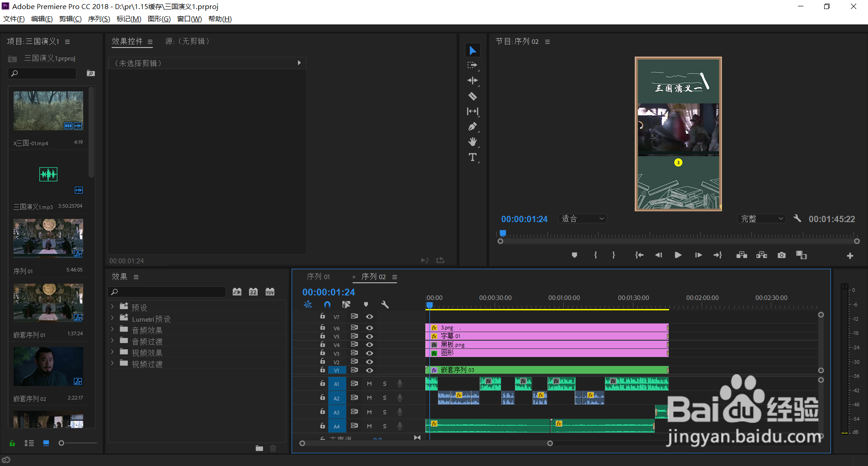Open the 适合 zoom level dropdown
The width and height of the screenshot is (868, 466).
[582, 219]
